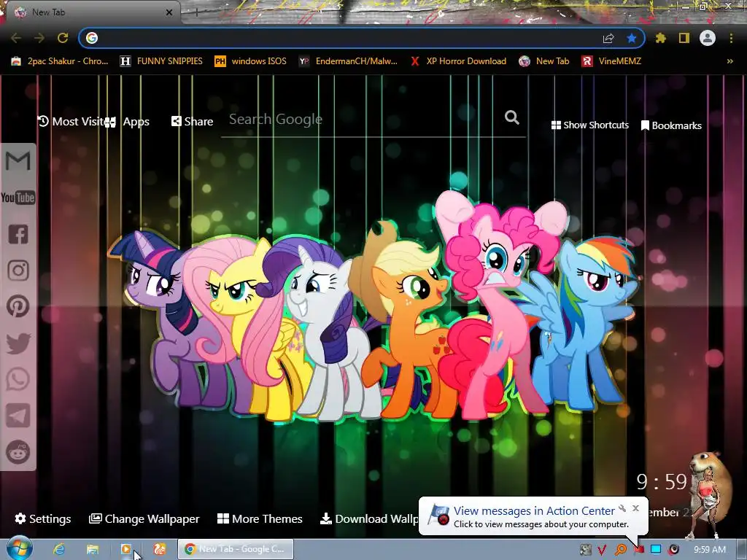This screenshot has height=560, width=747.
Task: Expand hidden bookmarks with double chevron
Action: tap(729, 61)
